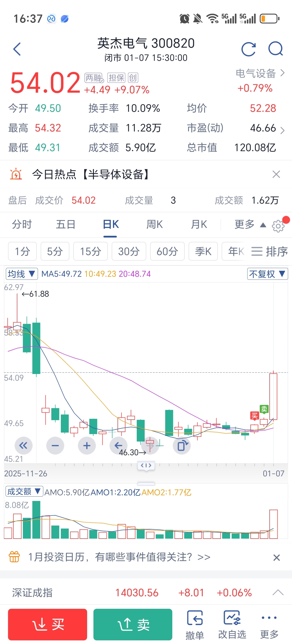Tap the chart range slider handle
The height and width of the screenshot is (644, 292).
[146, 466]
